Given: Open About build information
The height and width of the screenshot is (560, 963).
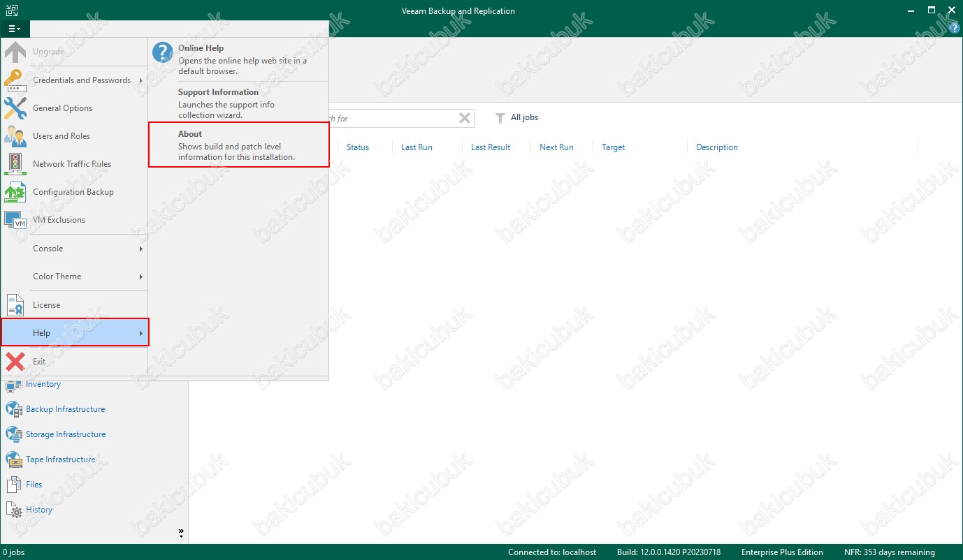Looking at the screenshot, I should (x=239, y=145).
